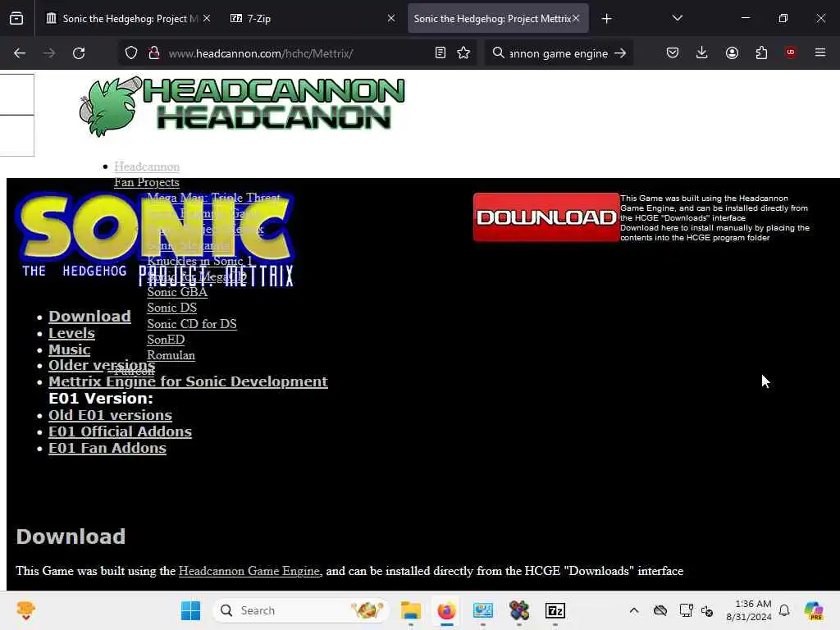Open the extensions puzzle icon
Viewport: 840px width, 630px height.
(x=761, y=53)
